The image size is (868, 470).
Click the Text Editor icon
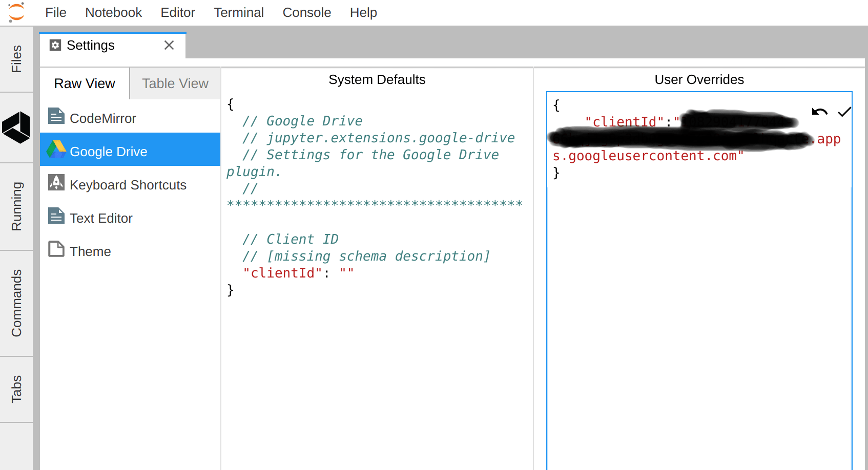point(56,216)
